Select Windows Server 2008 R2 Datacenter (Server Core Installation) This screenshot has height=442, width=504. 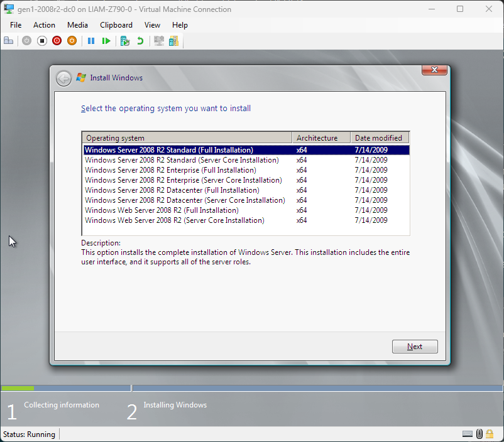246,200
